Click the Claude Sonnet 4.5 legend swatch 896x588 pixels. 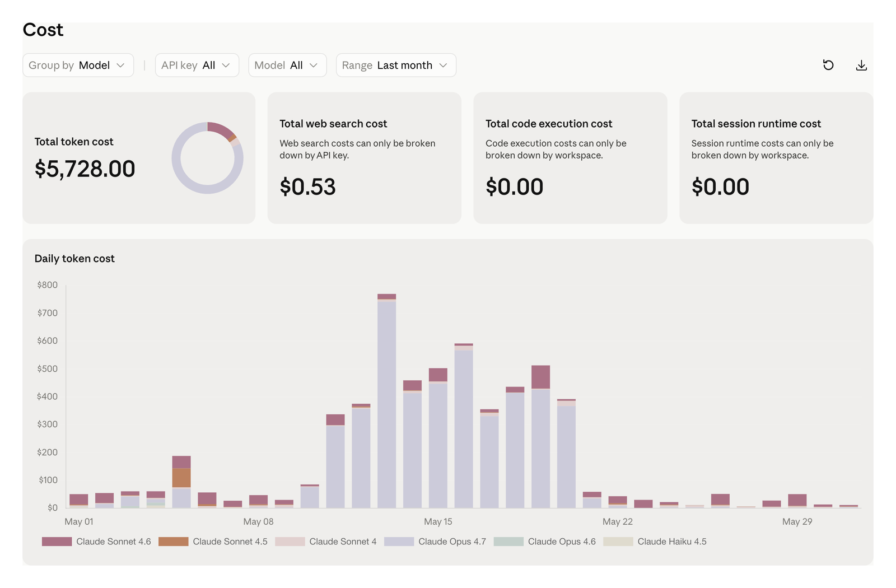tap(173, 542)
